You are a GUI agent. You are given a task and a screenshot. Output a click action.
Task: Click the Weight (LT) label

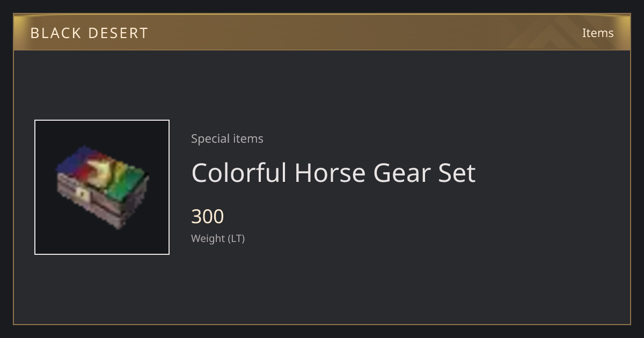tap(218, 238)
